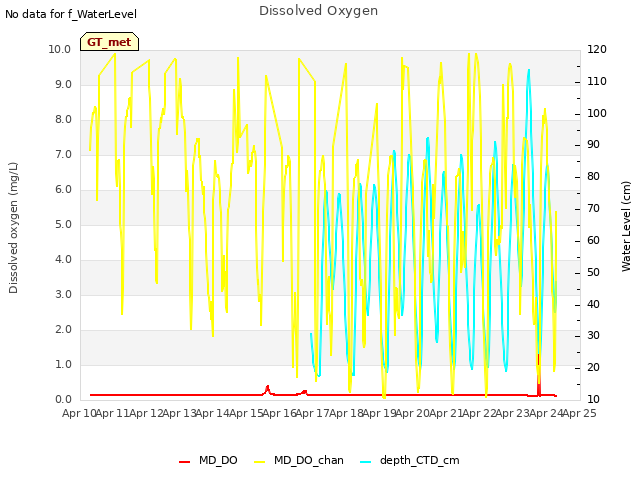Click the 2.0 left y-axis label
Image resolution: width=640 pixels, height=480 pixels.
point(63,329)
